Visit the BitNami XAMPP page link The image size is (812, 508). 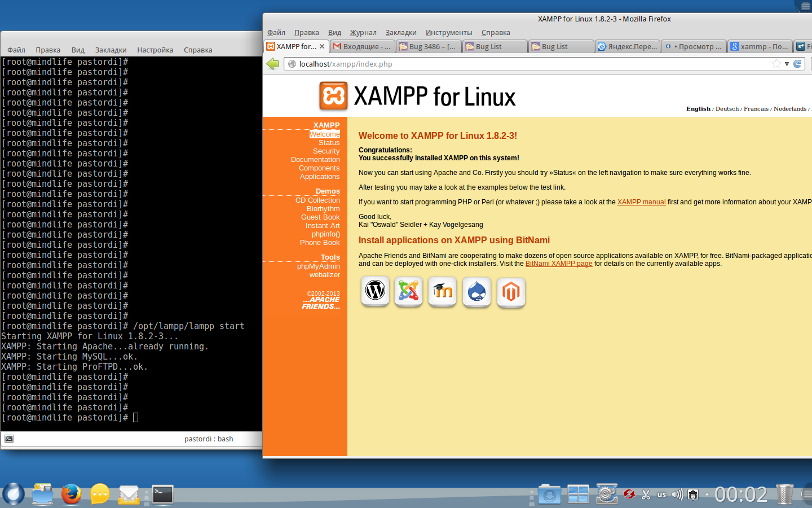point(559,264)
